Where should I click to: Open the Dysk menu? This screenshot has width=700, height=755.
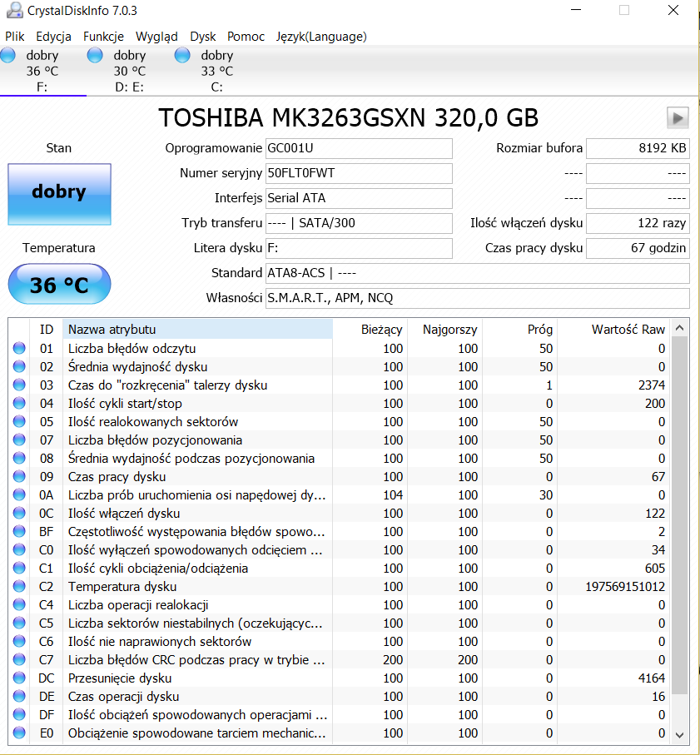[x=203, y=37]
